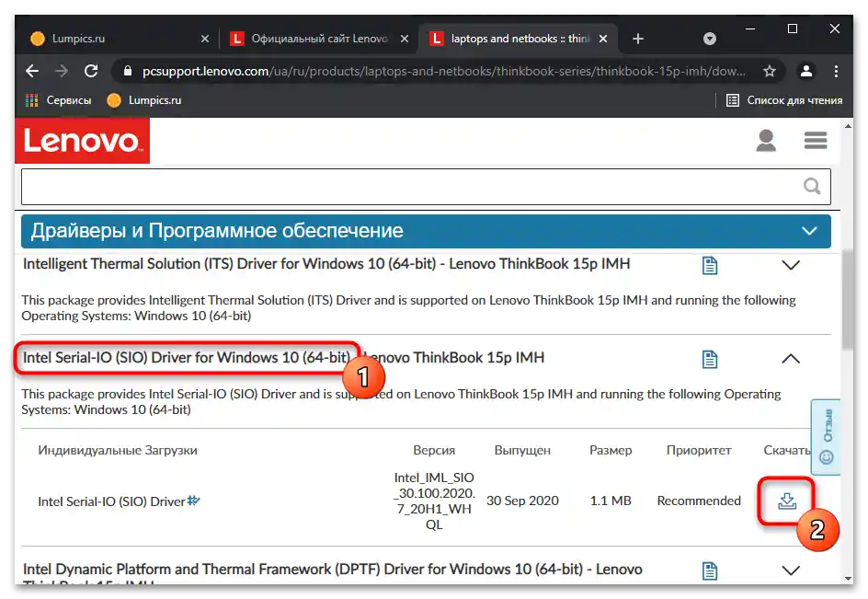Click the 30 Sep 2020 release date
The width and height of the screenshot is (868, 599).
coord(522,501)
